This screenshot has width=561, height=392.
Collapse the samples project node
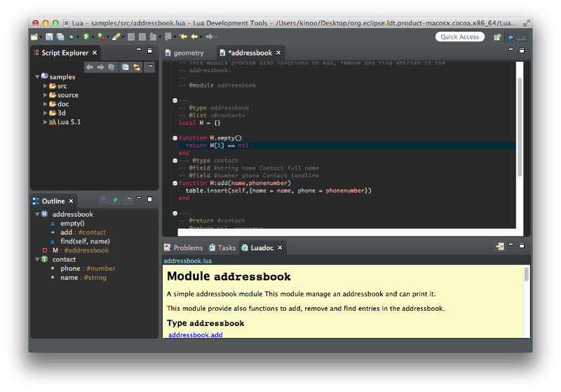(37, 77)
